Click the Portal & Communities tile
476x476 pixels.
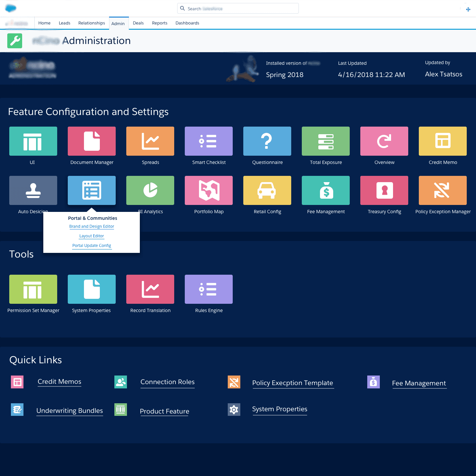coord(92,190)
